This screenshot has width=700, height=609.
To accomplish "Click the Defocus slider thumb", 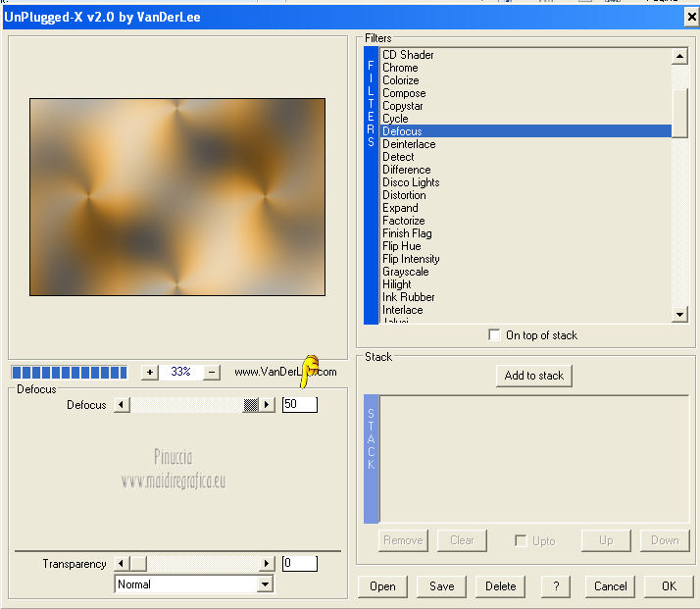I will 250,405.
